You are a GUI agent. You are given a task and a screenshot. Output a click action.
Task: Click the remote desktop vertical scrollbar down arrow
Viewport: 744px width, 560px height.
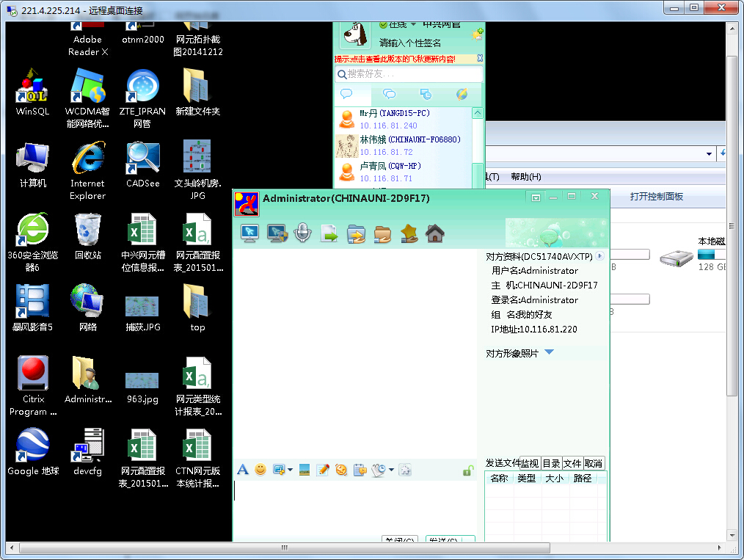tap(732, 535)
